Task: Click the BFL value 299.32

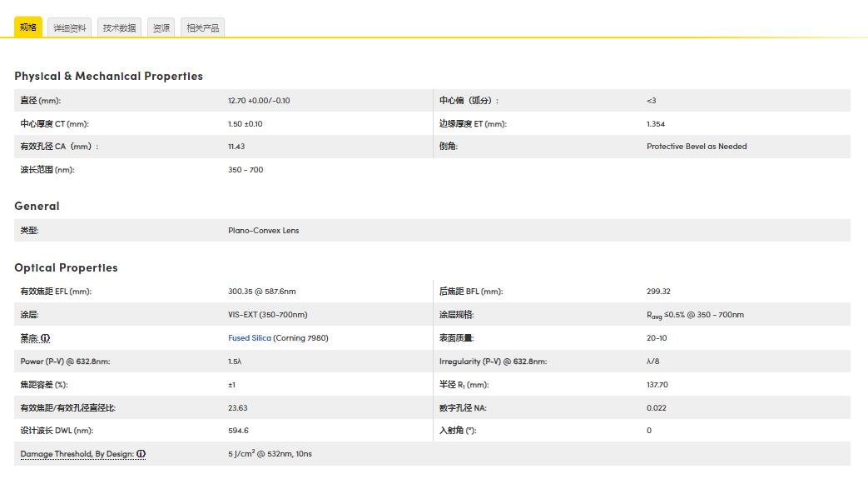Action: pos(658,292)
